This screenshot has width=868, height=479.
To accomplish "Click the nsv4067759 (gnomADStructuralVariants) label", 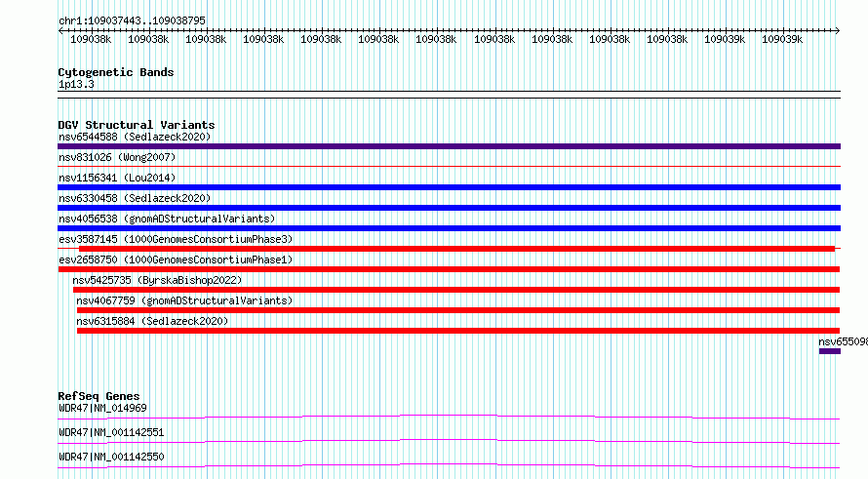I will (x=184, y=300).
